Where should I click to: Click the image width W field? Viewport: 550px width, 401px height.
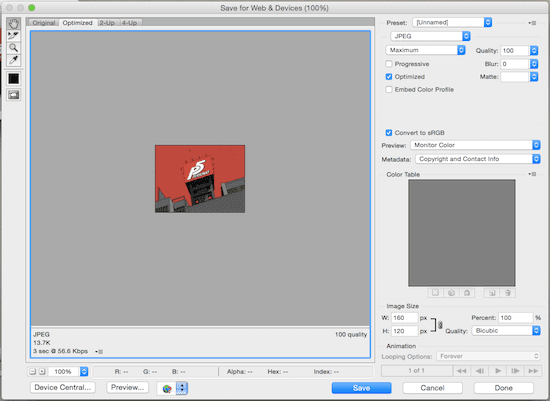click(x=404, y=318)
